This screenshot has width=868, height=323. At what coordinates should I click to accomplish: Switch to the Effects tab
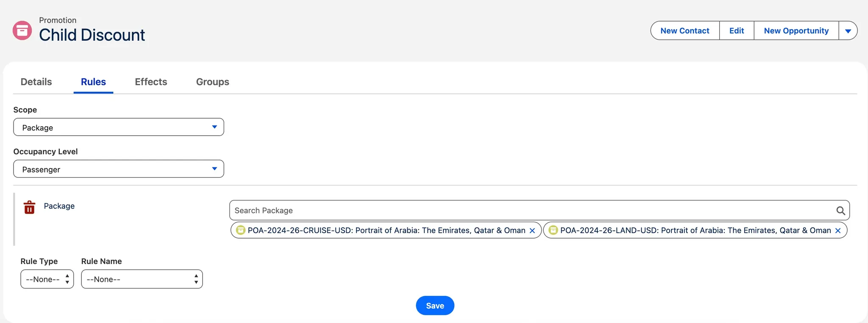151,82
